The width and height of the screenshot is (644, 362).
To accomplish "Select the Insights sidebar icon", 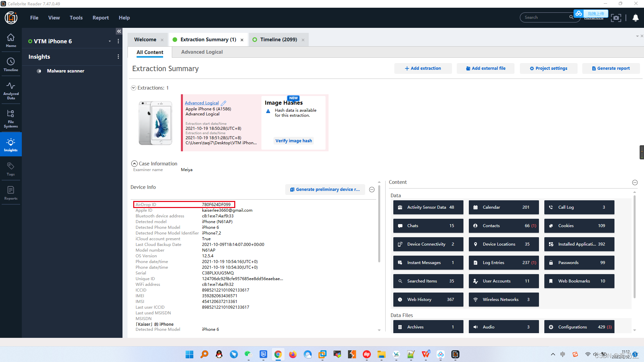I will [x=11, y=145].
